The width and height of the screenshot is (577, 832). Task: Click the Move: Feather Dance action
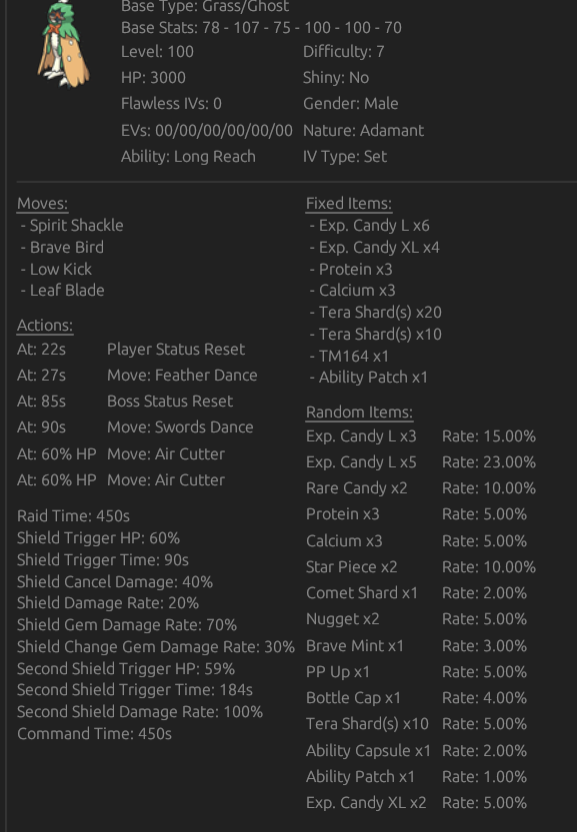(x=182, y=375)
